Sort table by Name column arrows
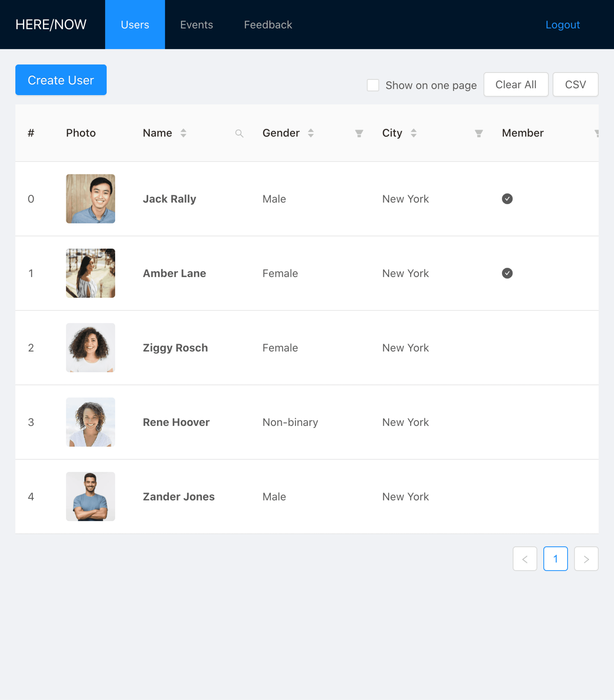The height and width of the screenshot is (700, 614). pyautogui.click(x=183, y=133)
